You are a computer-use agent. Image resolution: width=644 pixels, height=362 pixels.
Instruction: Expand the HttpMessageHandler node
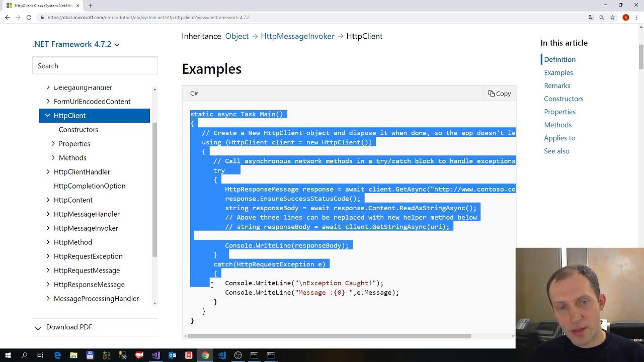point(48,214)
